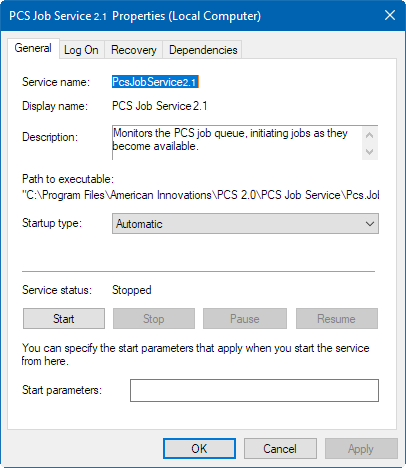Confirm the dialog with OK

199,449
